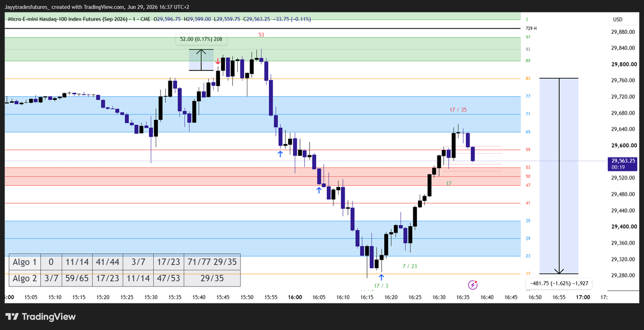The height and width of the screenshot is (330, 644).
Task: Click the 41/44 cell in the Algo 1 row
Action: coord(108,262)
